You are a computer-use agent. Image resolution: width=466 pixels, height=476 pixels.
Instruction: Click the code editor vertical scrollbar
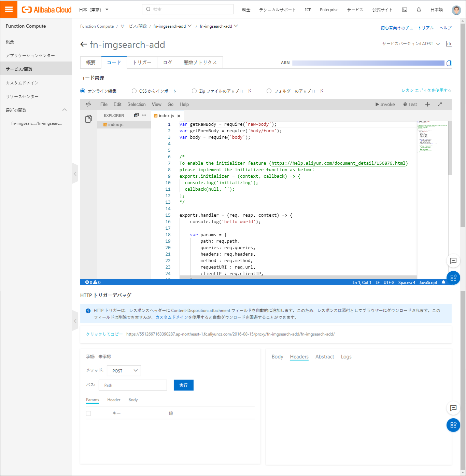tap(450, 148)
